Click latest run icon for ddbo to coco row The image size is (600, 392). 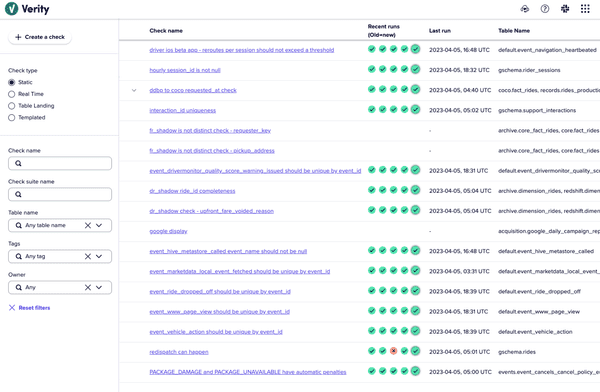pos(415,89)
